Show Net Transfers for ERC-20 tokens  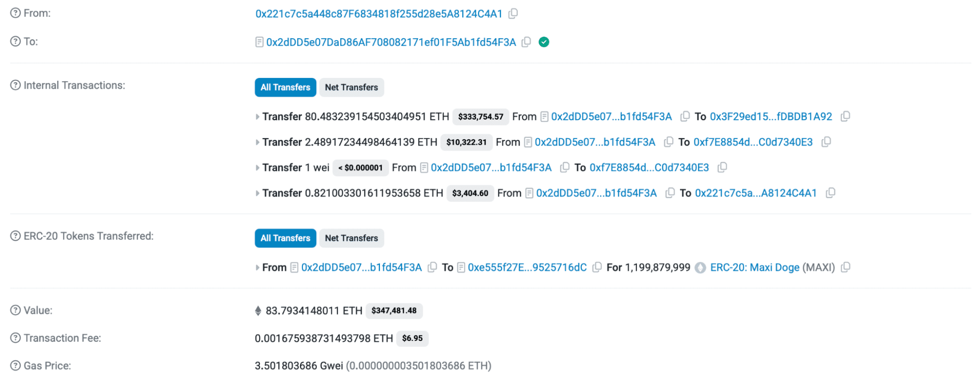351,239
